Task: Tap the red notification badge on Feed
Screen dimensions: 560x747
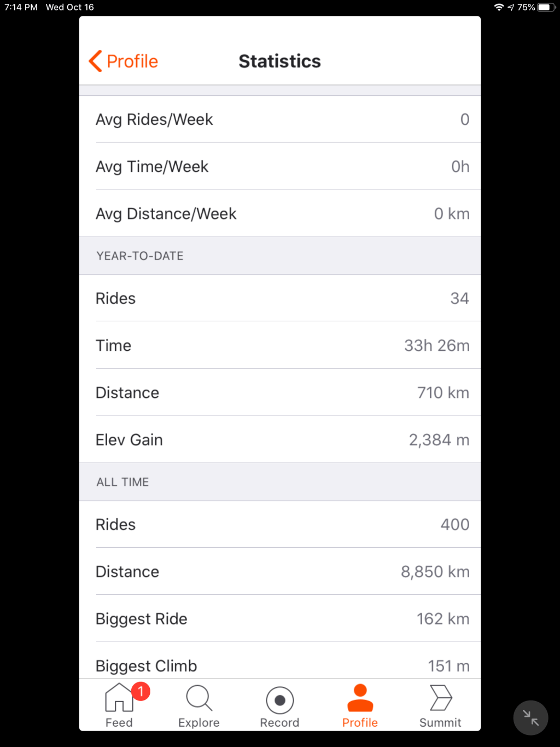Action: click(141, 691)
